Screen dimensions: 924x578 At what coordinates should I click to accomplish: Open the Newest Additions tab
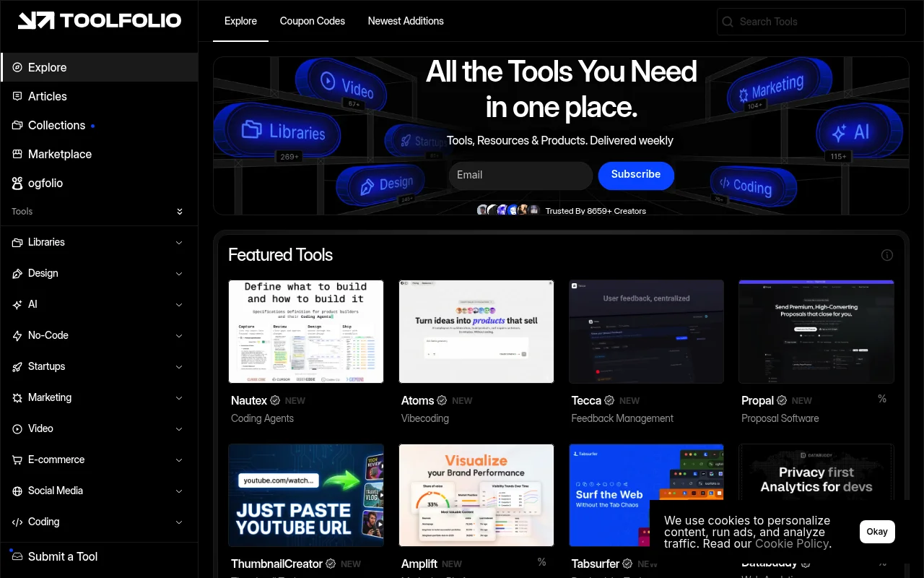click(406, 21)
